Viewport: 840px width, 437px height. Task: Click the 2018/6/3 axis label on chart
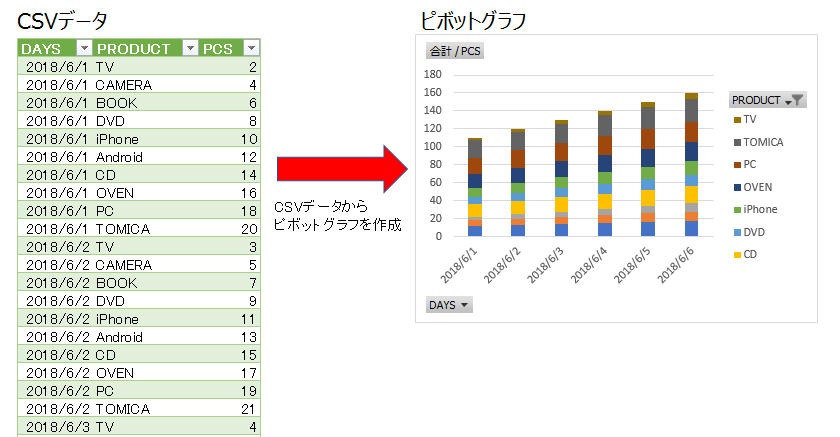coord(545,265)
